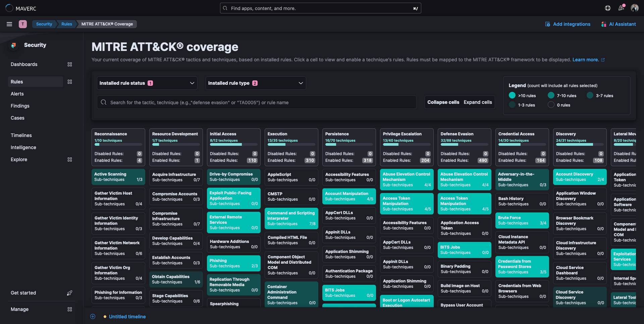The width and height of the screenshot is (644, 324).
Task: Open Explore submenu grid icon
Action: (70, 159)
